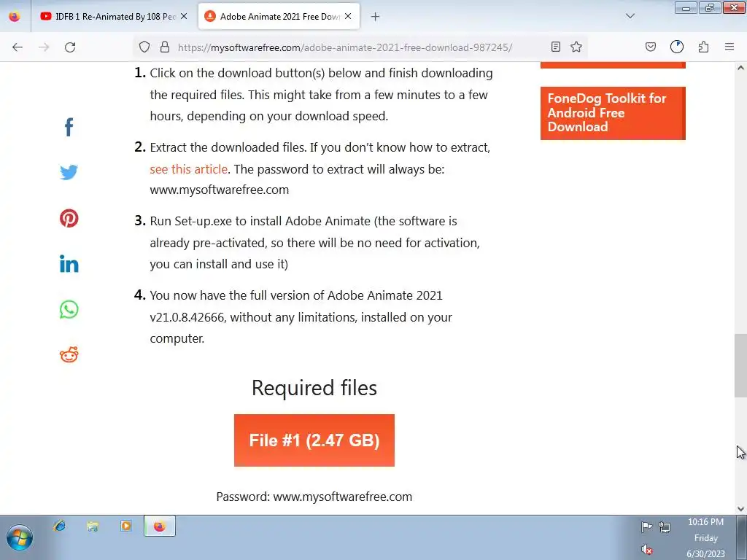Toggle reader view icon
This screenshot has height=560, width=747.
tap(555, 47)
